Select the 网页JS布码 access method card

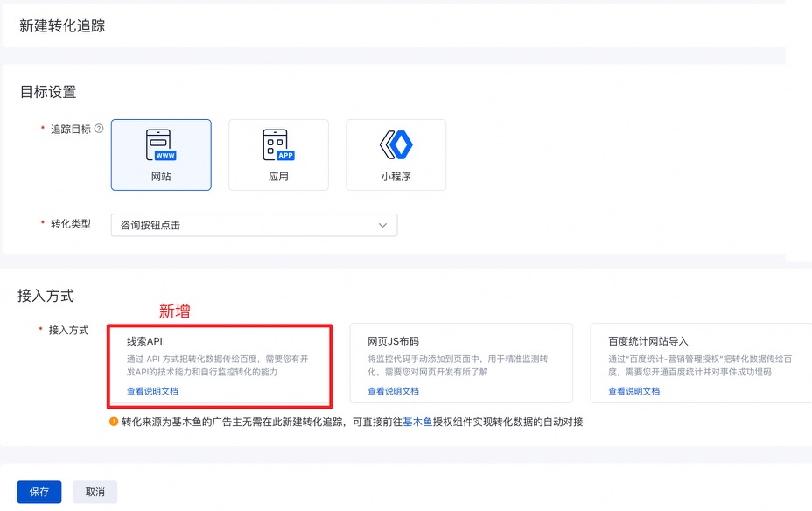(461, 363)
